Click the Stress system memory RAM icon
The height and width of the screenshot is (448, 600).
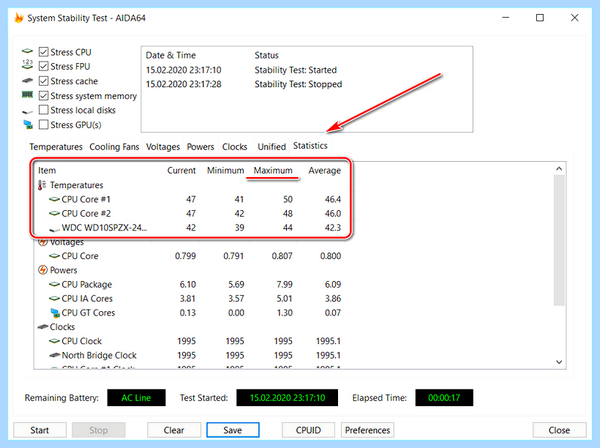(x=27, y=94)
